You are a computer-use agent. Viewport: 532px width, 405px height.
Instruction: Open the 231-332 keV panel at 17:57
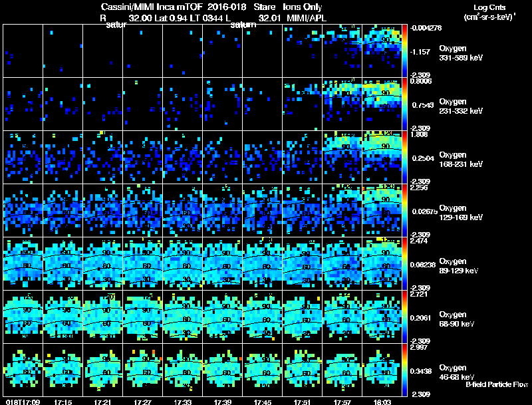342,104
